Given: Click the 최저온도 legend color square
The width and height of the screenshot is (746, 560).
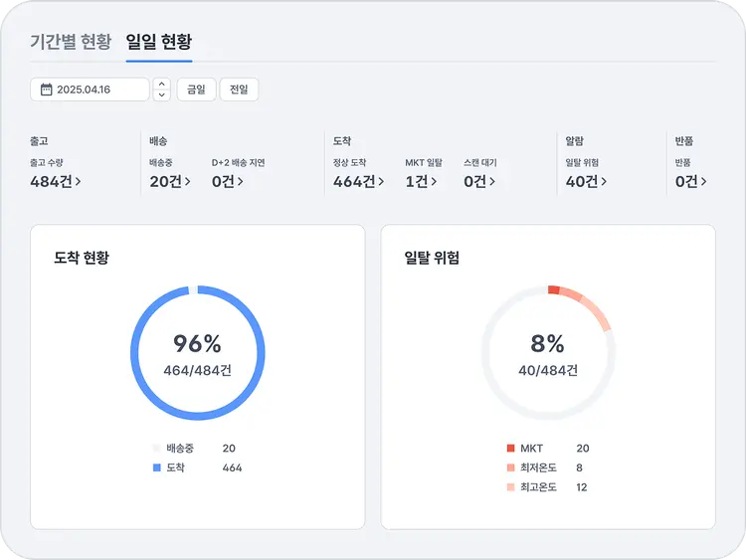Looking at the screenshot, I should coord(510,467).
